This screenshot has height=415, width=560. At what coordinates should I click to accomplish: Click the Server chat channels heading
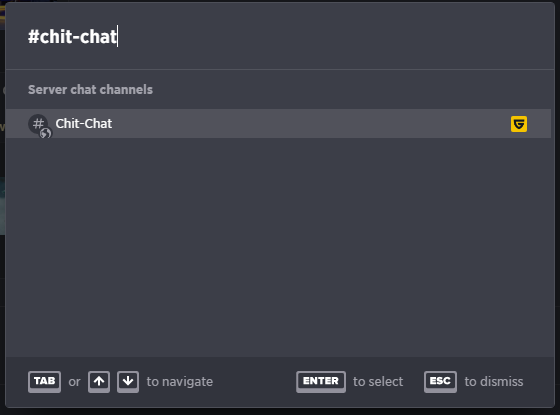click(x=90, y=90)
